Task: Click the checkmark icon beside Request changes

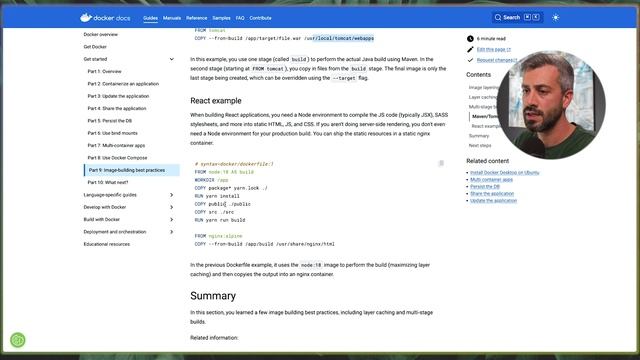Action: [x=470, y=60]
